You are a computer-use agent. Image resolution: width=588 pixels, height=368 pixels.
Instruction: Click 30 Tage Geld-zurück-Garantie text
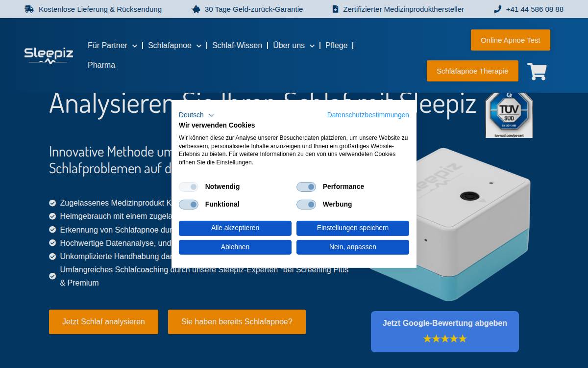[254, 9]
